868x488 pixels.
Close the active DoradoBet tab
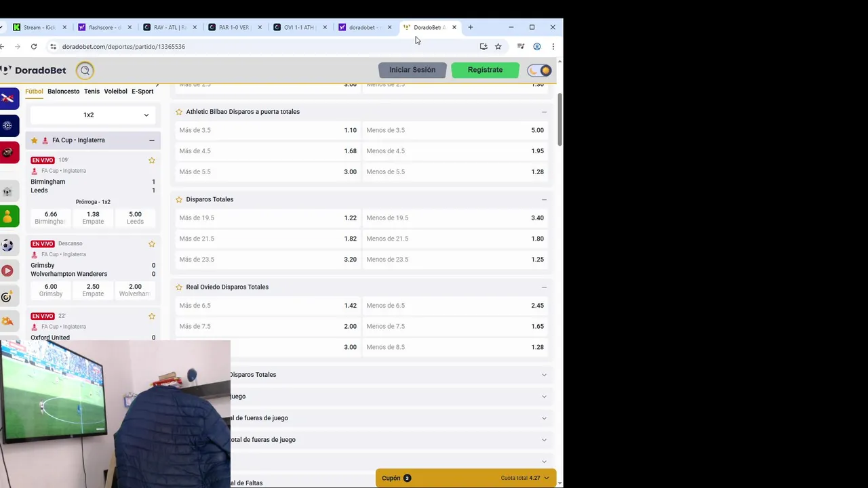pos(454,27)
